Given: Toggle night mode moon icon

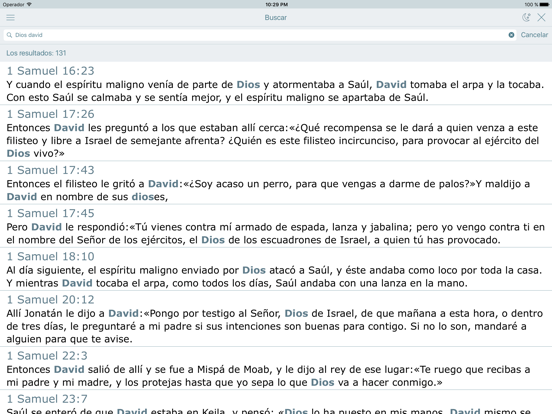Looking at the screenshot, I should pos(526,18).
